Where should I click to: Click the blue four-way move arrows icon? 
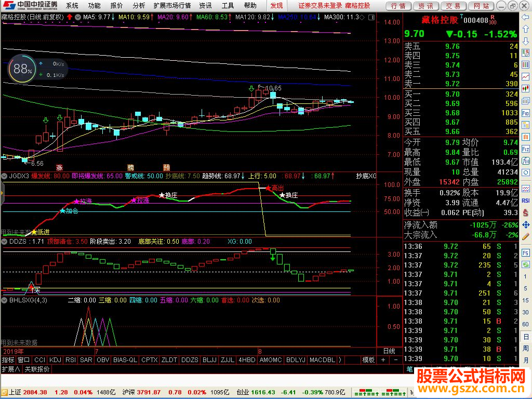tap(526, 224)
